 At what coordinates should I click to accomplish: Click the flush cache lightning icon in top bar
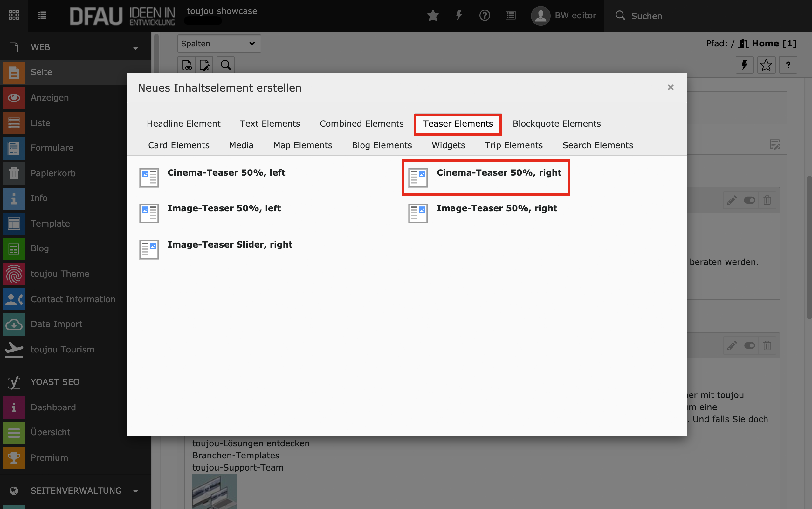point(459,16)
